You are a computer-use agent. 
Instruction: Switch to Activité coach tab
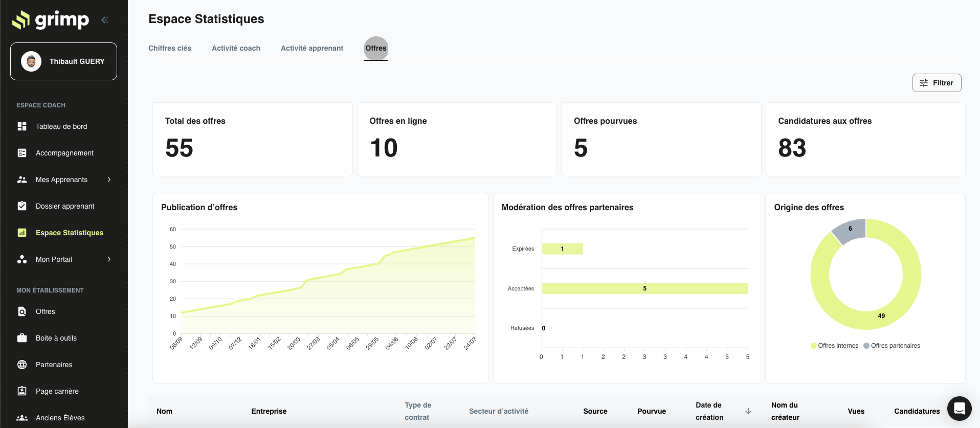tap(236, 48)
